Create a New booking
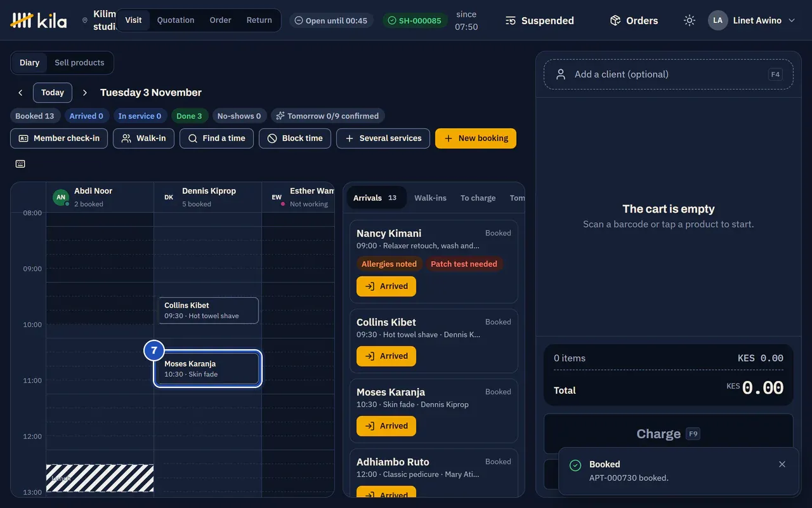 coord(476,138)
